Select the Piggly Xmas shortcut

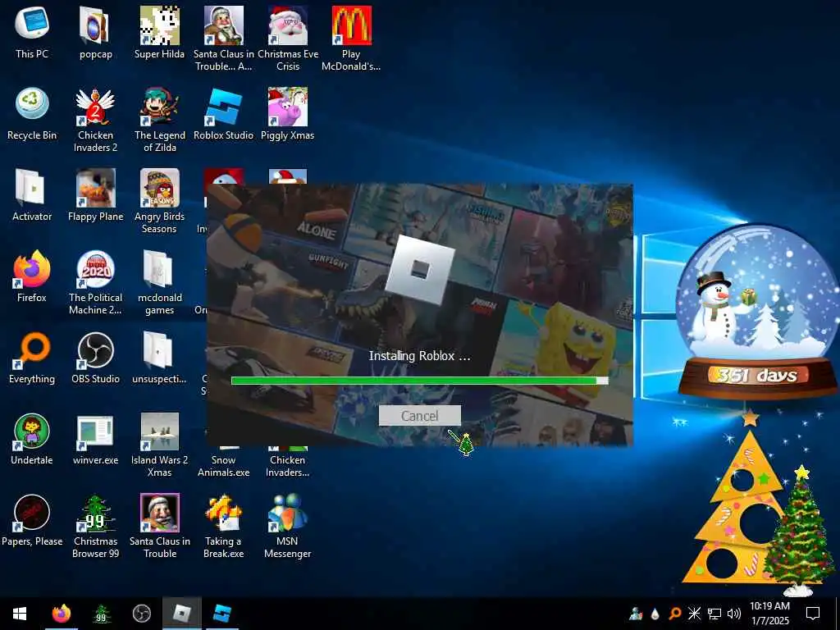coord(288,115)
